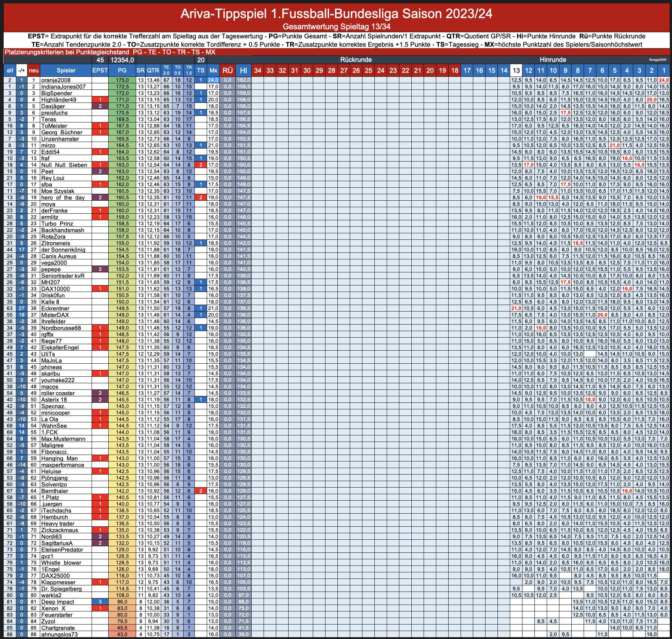Click the red 24,0 score for oranje2008
This screenshot has width=672, height=639.
[x=664, y=80]
